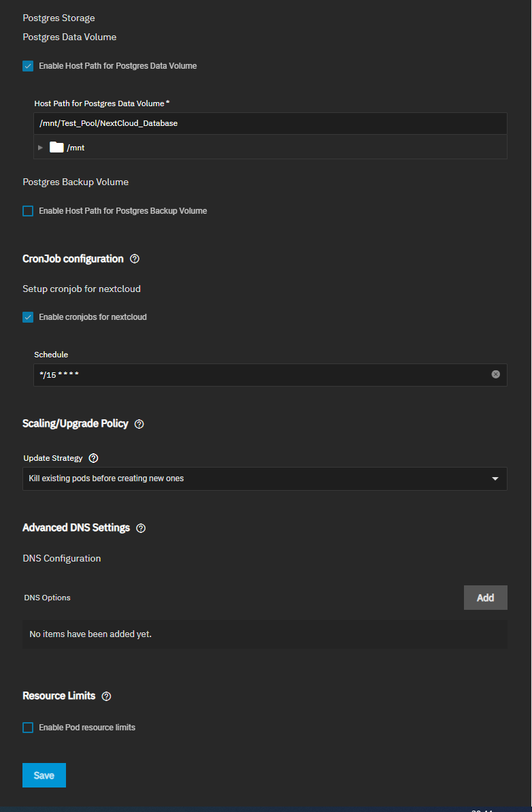Click the Resource Limits help icon
Viewport: 532px width, 812px height.
(x=106, y=696)
